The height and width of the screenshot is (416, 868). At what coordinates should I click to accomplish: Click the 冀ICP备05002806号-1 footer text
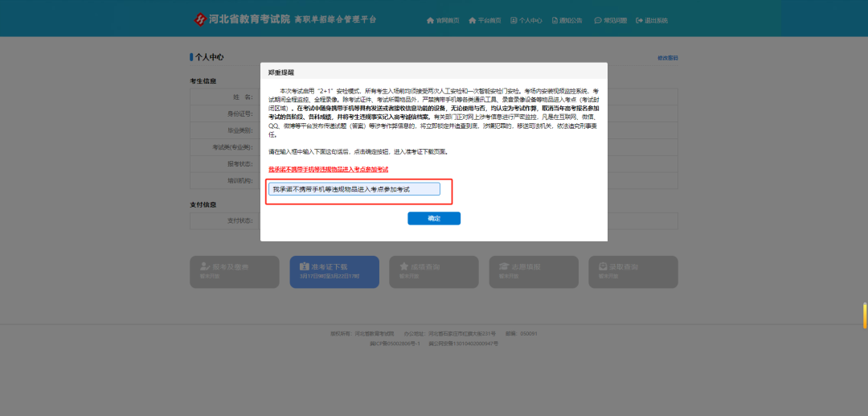[x=395, y=344]
